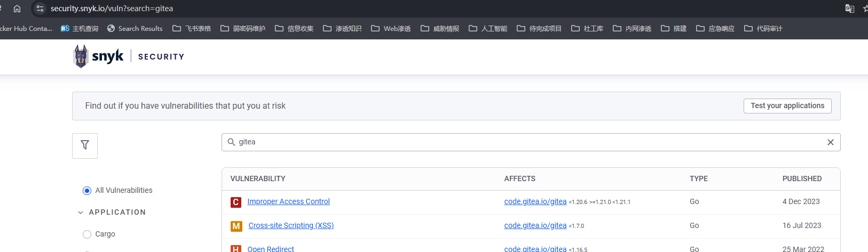Click the browser address bar URL

click(x=112, y=9)
